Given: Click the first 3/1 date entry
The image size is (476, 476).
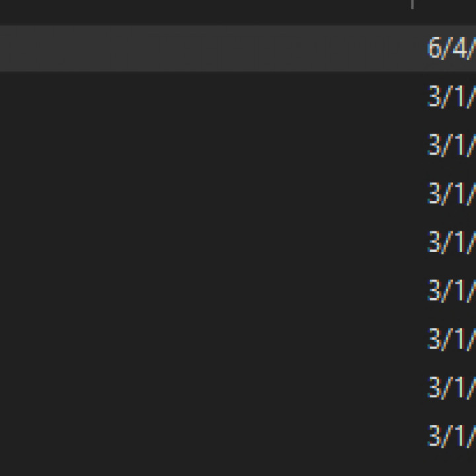Looking at the screenshot, I should pos(451,97).
